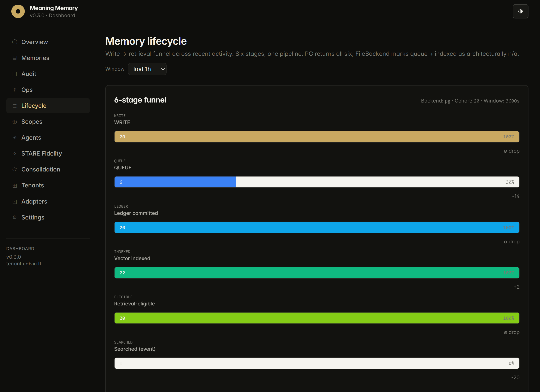Click the Consolidation refresh icon
The height and width of the screenshot is (392, 540).
pos(15,169)
